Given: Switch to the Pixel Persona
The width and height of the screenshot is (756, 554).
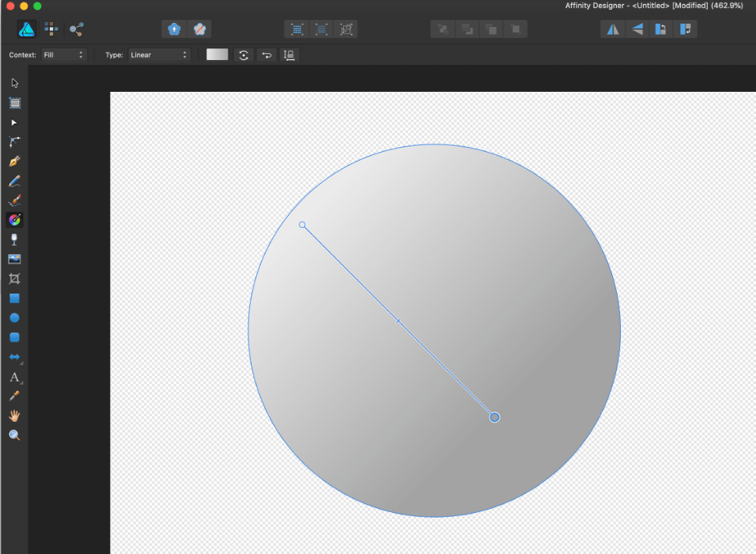Looking at the screenshot, I should click(x=51, y=29).
